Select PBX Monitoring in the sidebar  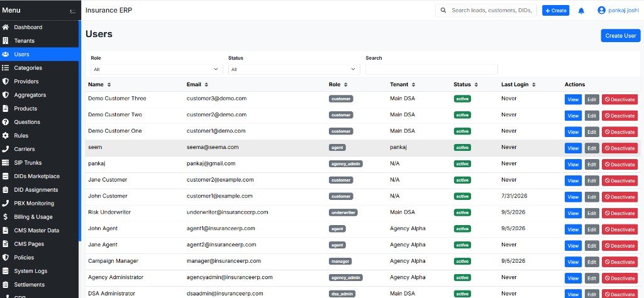coord(40,203)
